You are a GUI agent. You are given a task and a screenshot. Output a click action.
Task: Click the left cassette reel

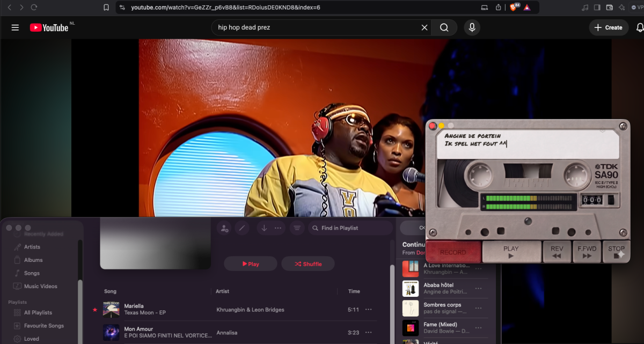(x=478, y=175)
